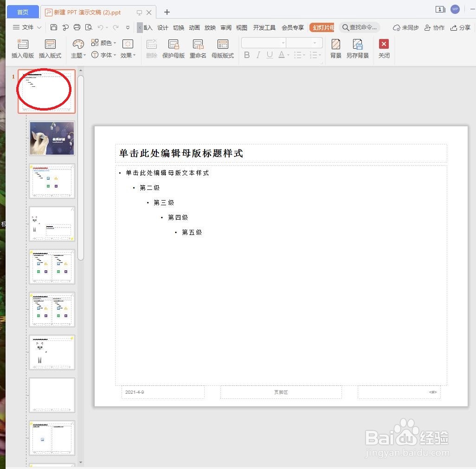Click the Undo arrow icon
The height and width of the screenshot is (469, 476).
point(101,27)
